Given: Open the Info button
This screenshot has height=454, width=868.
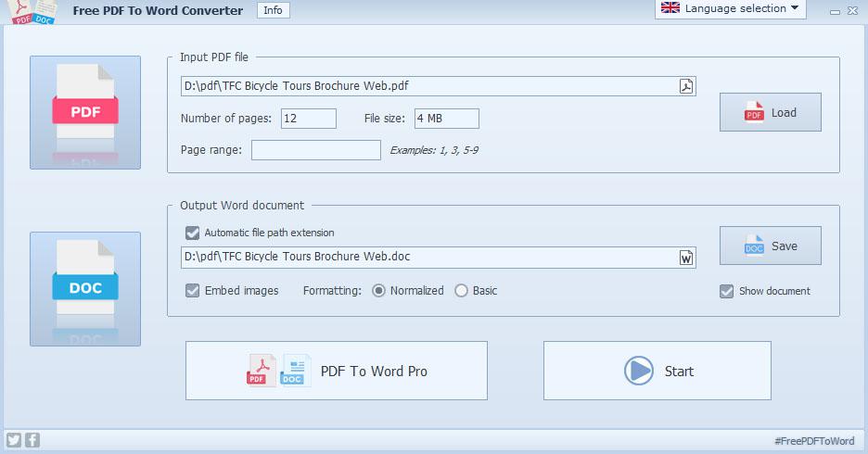Looking at the screenshot, I should tap(273, 10).
